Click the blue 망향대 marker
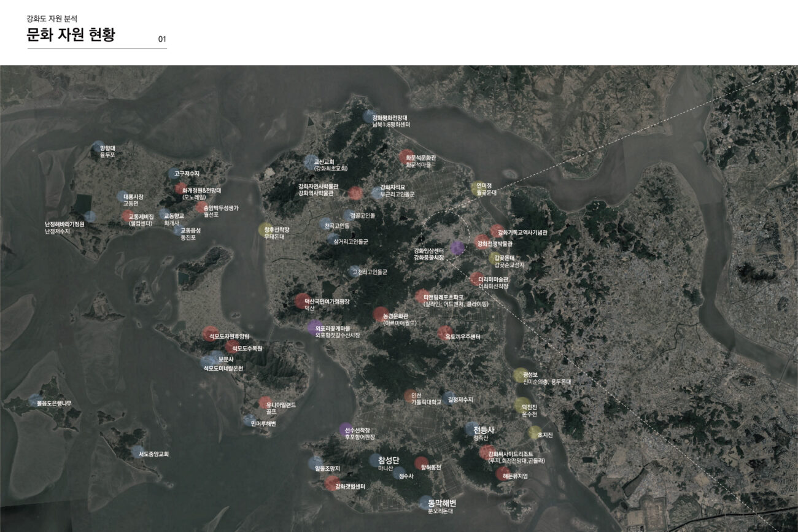798x532 pixels. coord(98,147)
